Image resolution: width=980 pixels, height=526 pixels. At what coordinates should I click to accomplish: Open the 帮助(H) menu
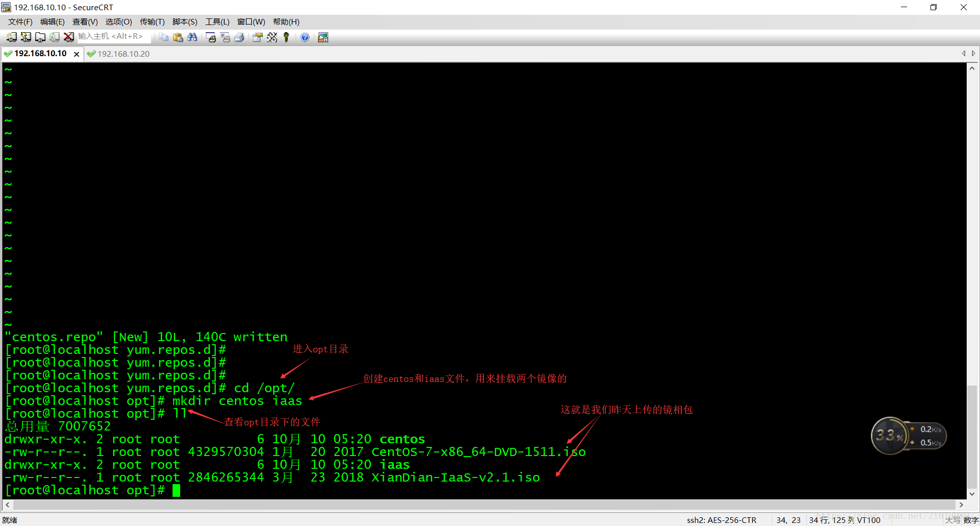tap(286, 22)
